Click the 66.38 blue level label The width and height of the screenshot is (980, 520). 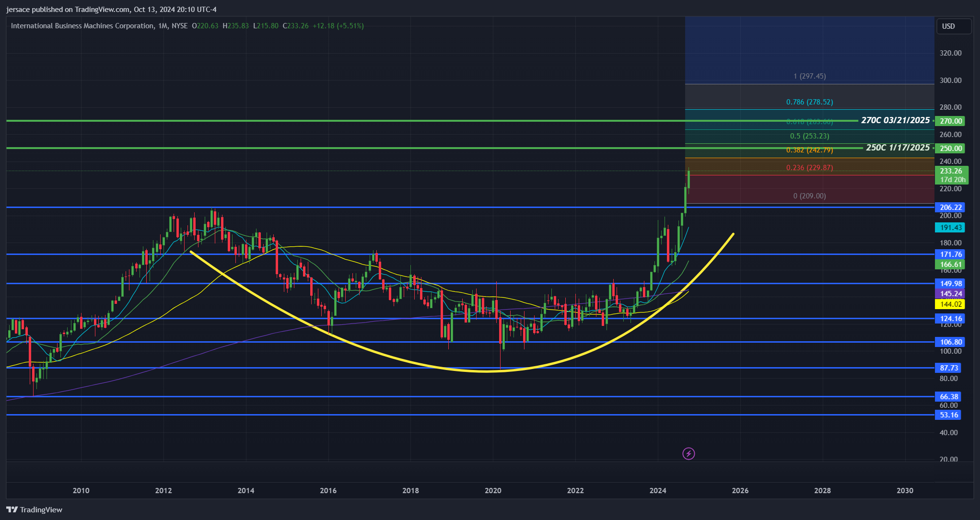pos(948,396)
